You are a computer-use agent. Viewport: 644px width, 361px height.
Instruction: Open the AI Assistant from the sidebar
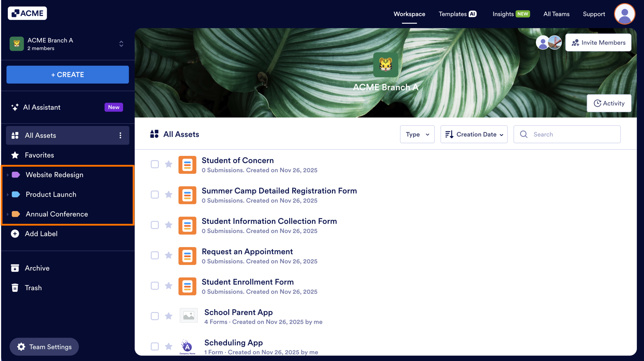point(42,107)
